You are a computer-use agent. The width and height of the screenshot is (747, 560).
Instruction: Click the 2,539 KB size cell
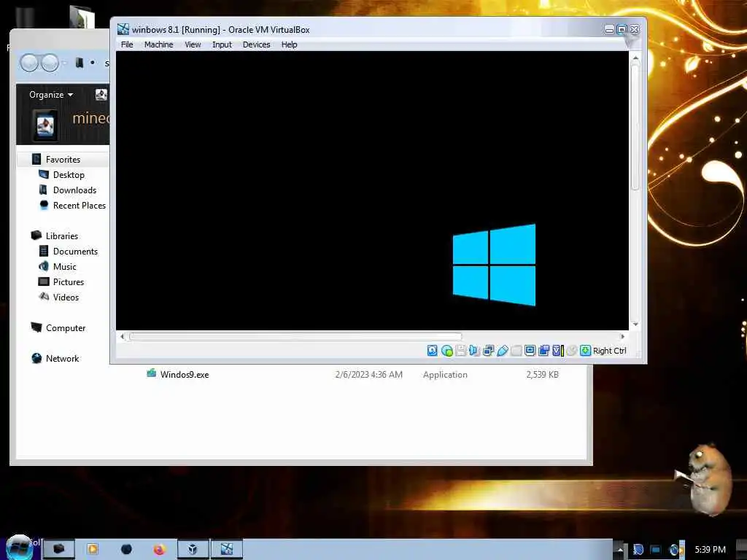(x=542, y=375)
